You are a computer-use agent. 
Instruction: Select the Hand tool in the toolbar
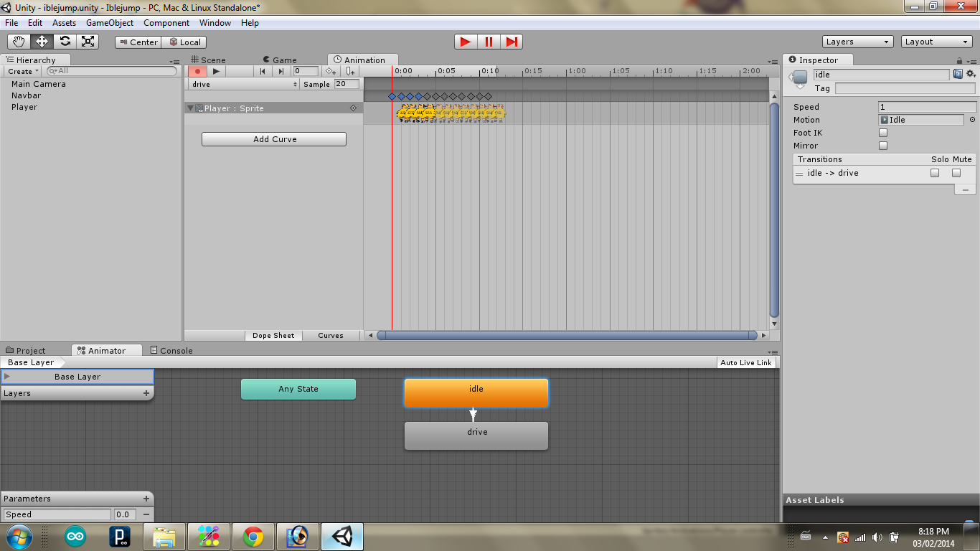tap(19, 42)
